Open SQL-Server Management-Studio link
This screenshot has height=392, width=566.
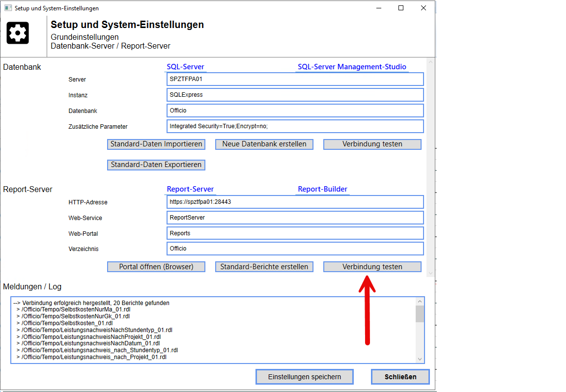tap(352, 67)
